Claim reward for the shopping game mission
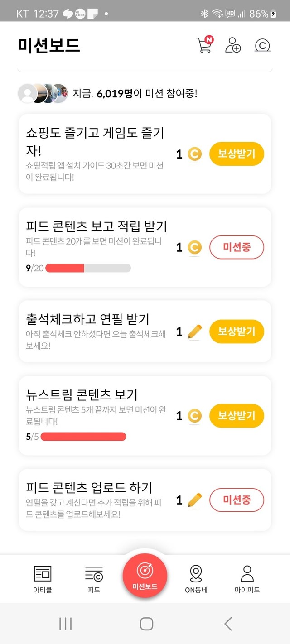 coord(237,154)
